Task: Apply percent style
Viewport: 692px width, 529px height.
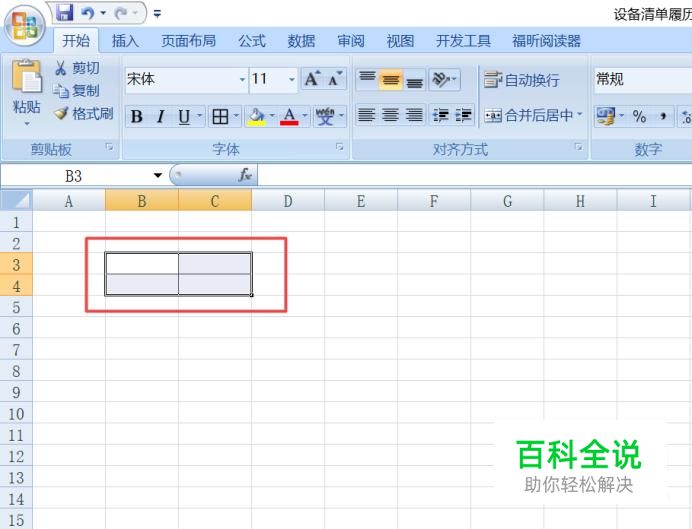Action: pos(639,116)
